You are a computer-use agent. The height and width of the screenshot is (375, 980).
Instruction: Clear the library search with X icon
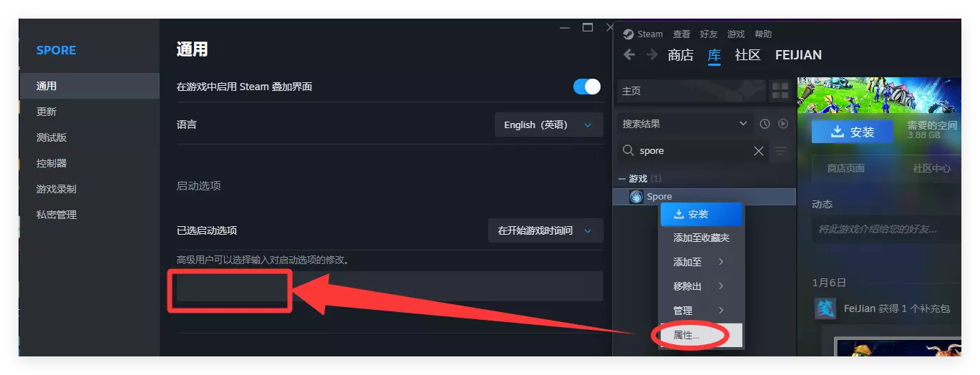coord(759,151)
